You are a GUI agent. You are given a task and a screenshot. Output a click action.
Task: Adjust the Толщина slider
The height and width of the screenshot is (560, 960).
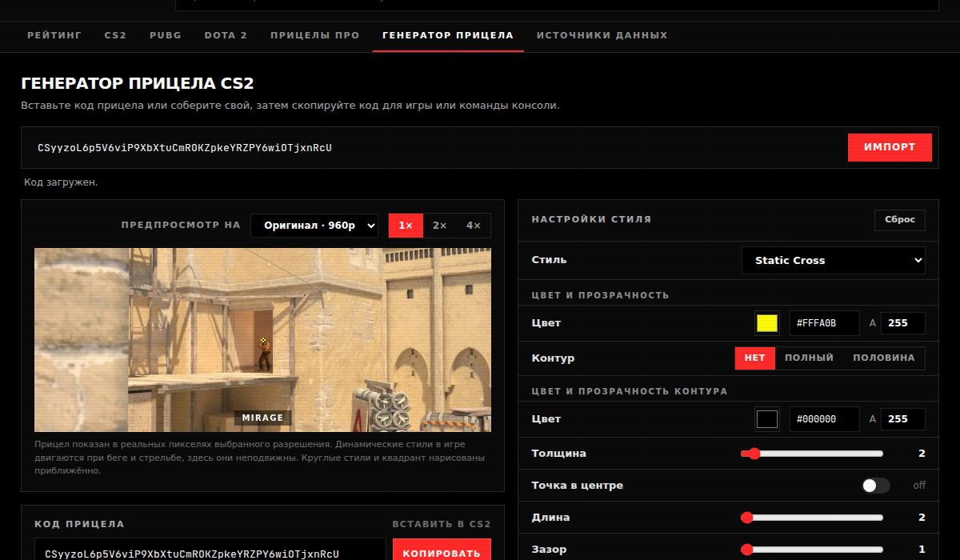813,454
